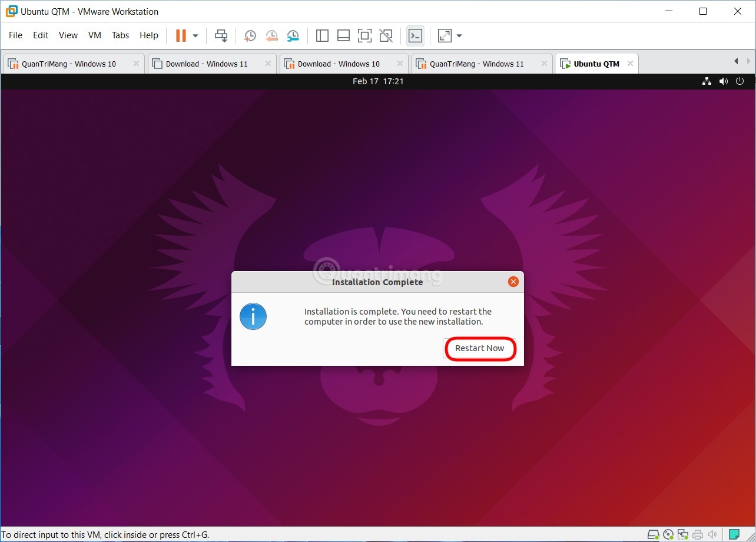Open the Edit menu
The width and height of the screenshot is (756, 542).
tap(41, 35)
